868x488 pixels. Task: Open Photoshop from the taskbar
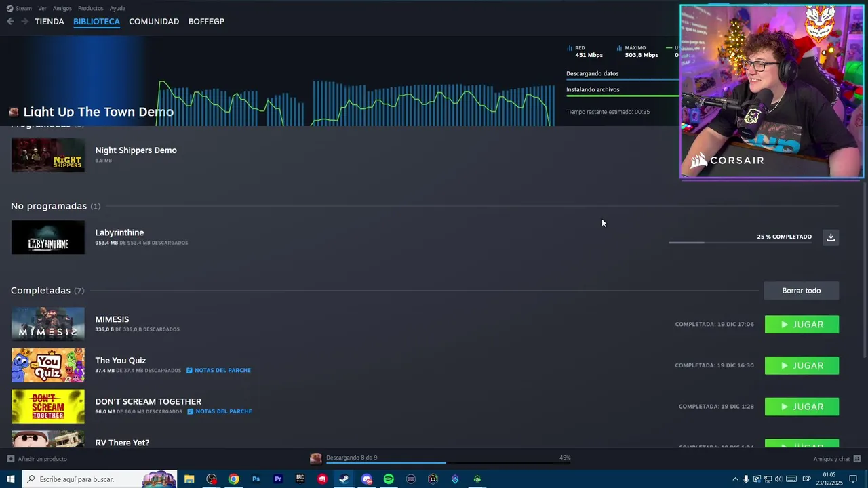click(256, 479)
